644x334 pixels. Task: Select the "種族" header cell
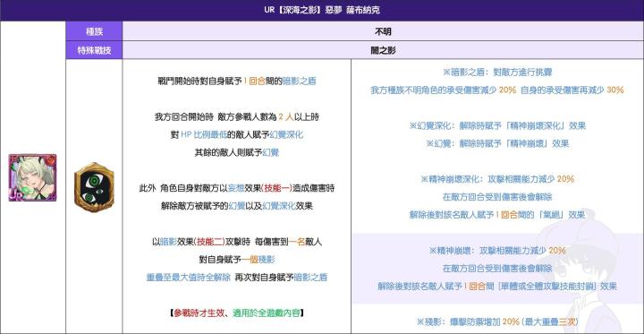pyautogui.click(x=94, y=31)
